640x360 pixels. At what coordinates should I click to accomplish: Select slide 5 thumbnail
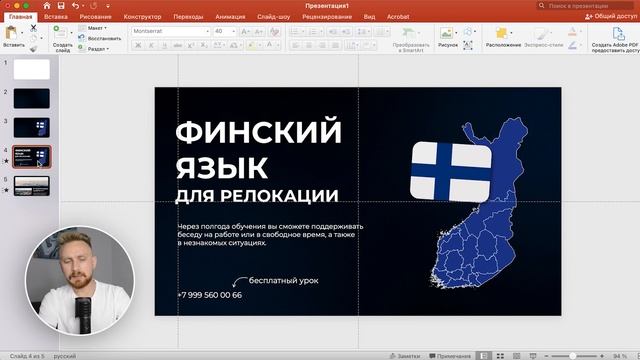point(31,186)
